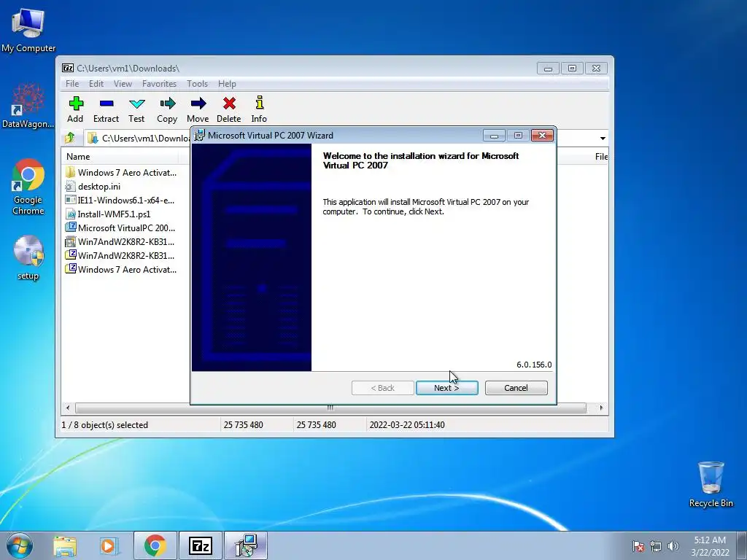The width and height of the screenshot is (747, 560).
Task: Open the setup desktop icon
Action: tap(28, 258)
